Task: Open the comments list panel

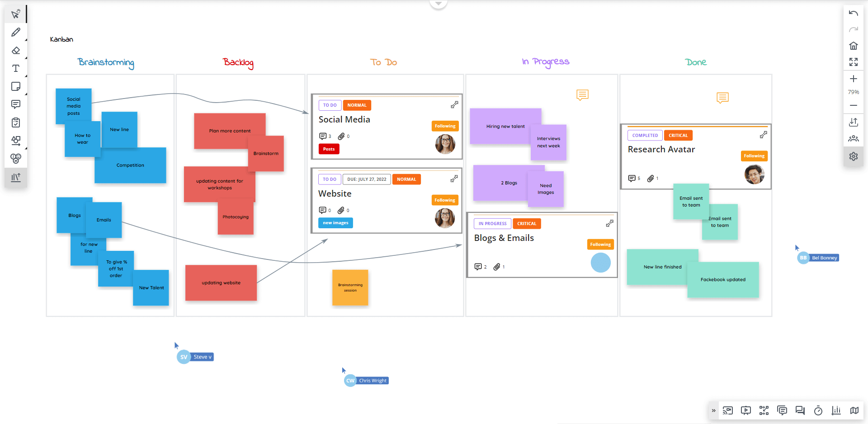Action: coord(782,410)
